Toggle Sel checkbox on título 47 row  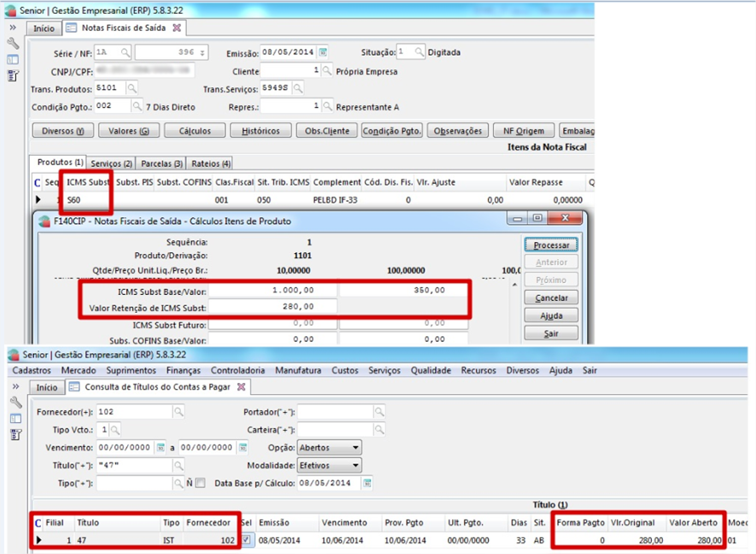(x=246, y=539)
